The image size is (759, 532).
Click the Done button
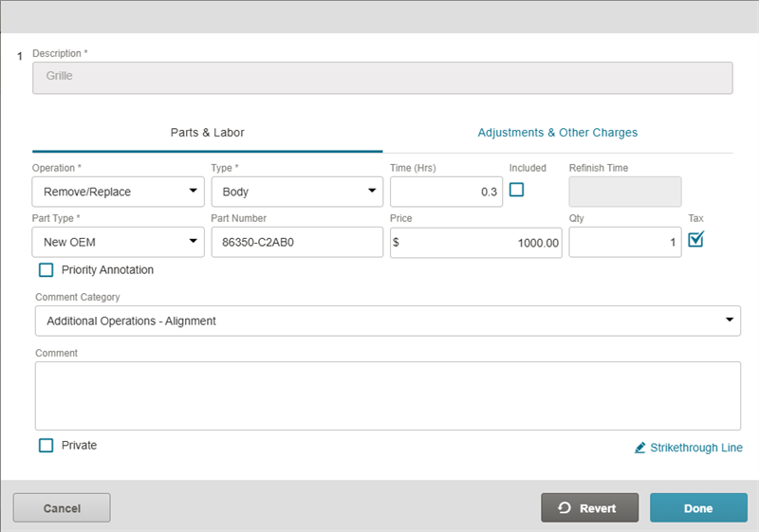tap(697, 508)
